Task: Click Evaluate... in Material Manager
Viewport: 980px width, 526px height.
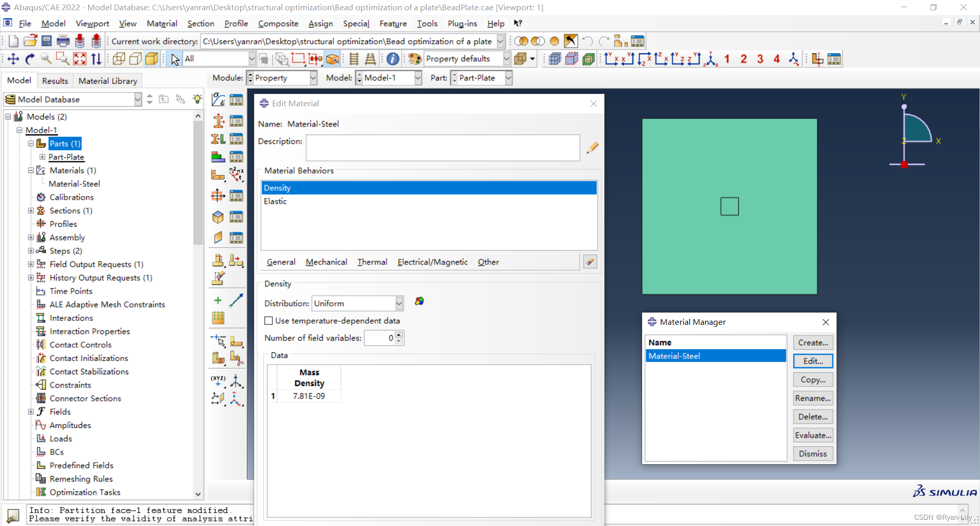Action: pyautogui.click(x=813, y=435)
